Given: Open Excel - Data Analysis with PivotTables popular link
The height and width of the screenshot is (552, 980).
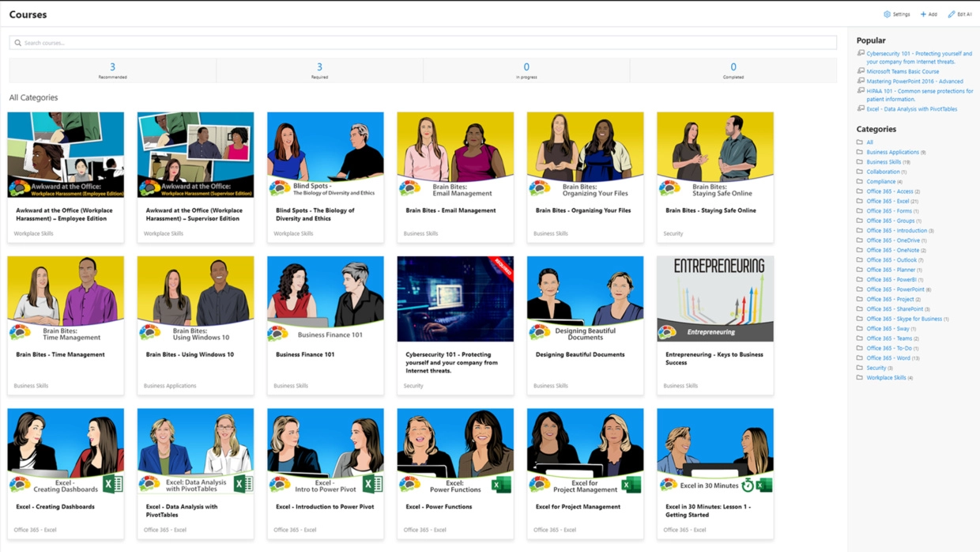Looking at the screenshot, I should pyautogui.click(x=911, y=109).
